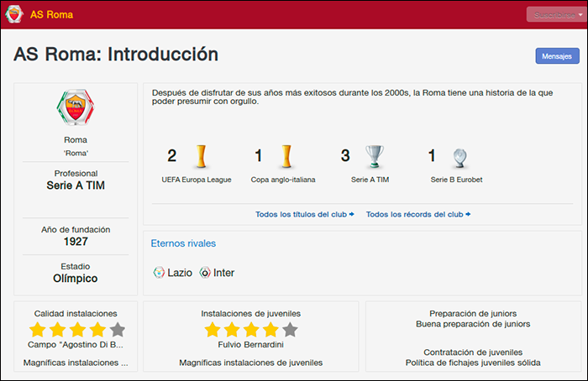Click the 'Roma' nickname text
This screenshot has width=588, height=381.
(x=76, y=153)
